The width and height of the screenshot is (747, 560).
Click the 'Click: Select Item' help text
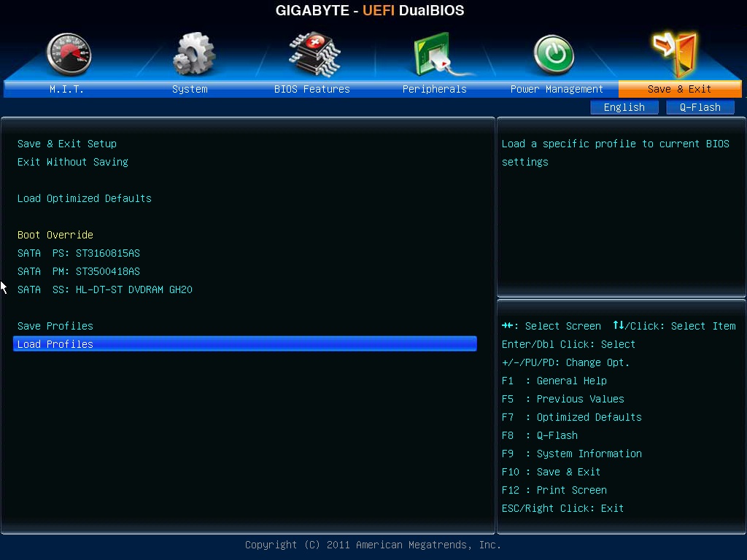(683, 326)
